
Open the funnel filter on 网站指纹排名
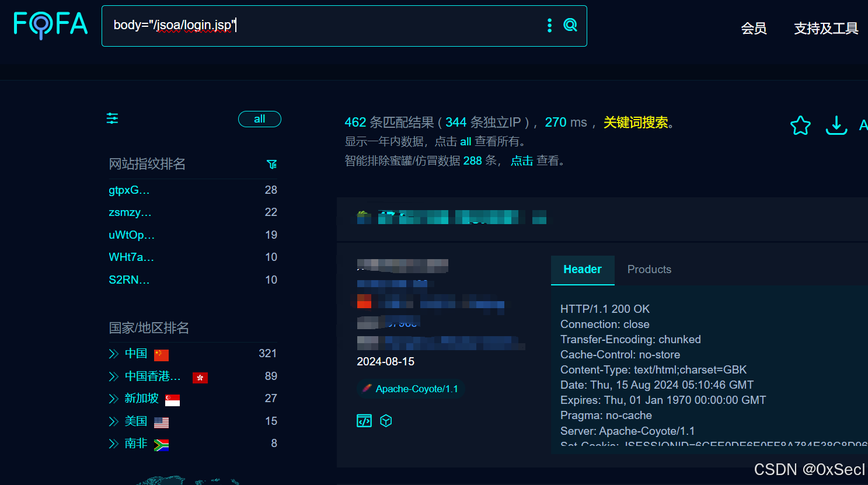click(272, 164)
